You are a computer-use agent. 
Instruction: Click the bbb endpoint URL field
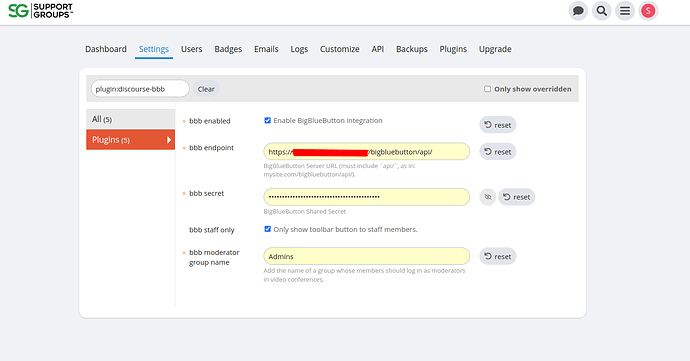(367, 151)
